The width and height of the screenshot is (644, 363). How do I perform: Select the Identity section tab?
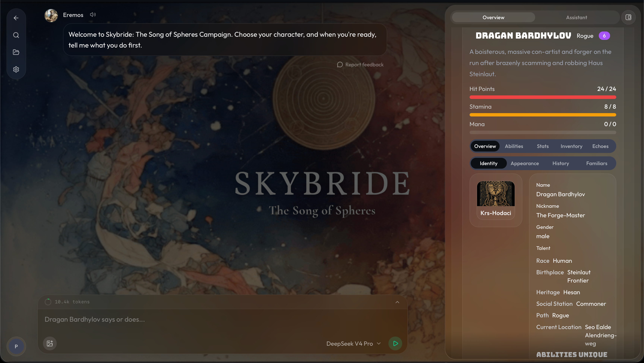(x=489, y=163)
